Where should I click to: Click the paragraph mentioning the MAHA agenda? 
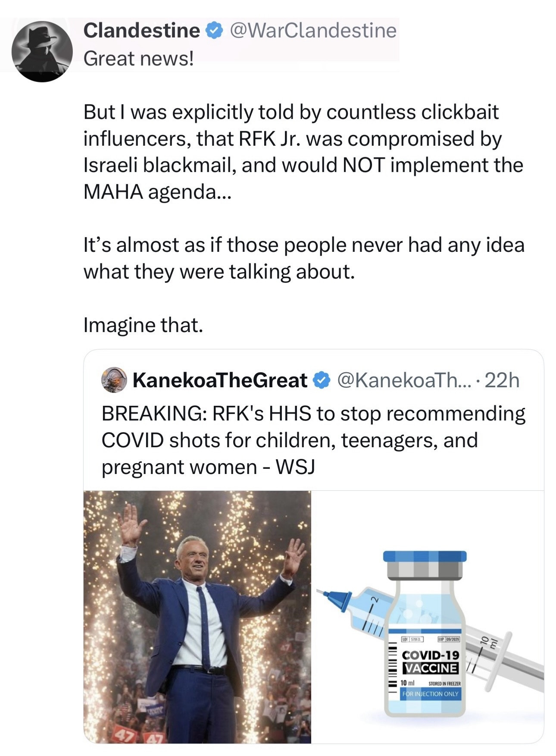[x=303, y=151]
